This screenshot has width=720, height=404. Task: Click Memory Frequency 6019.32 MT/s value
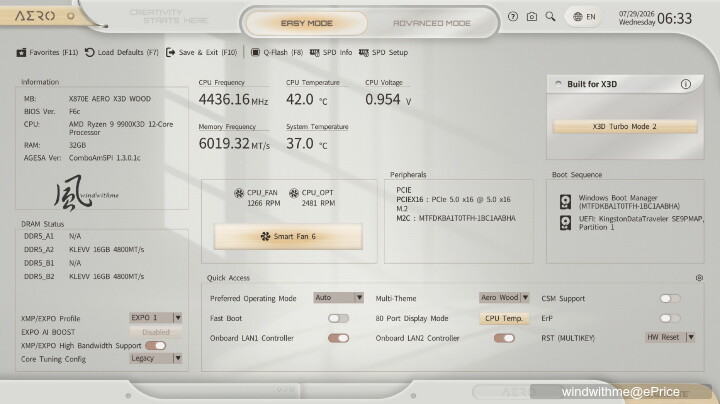point(234,144)
